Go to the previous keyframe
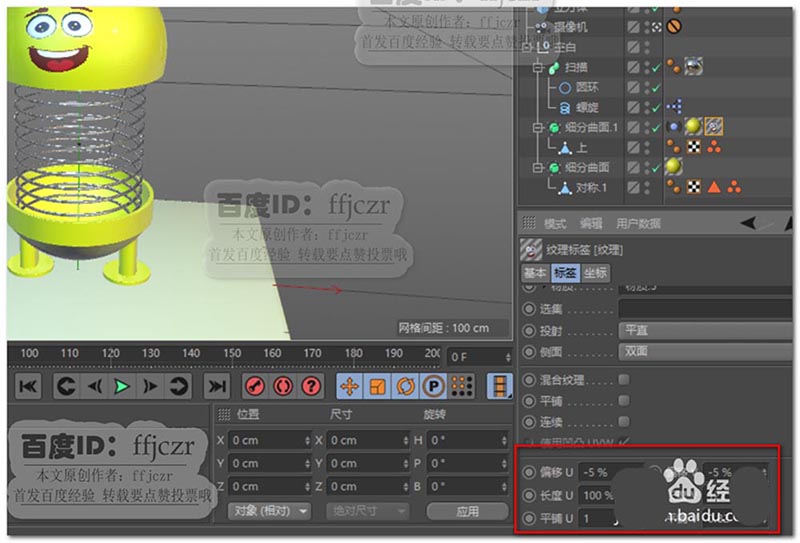Image resolution: width=800 pixels, height=543 pixels. point(67,386)
